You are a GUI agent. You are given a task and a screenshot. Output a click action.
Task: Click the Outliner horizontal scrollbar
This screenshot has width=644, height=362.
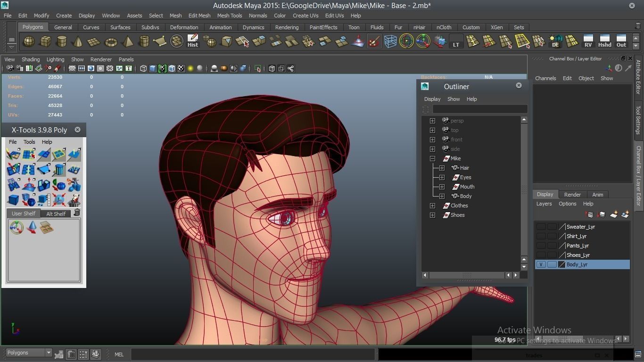(466, 275)
